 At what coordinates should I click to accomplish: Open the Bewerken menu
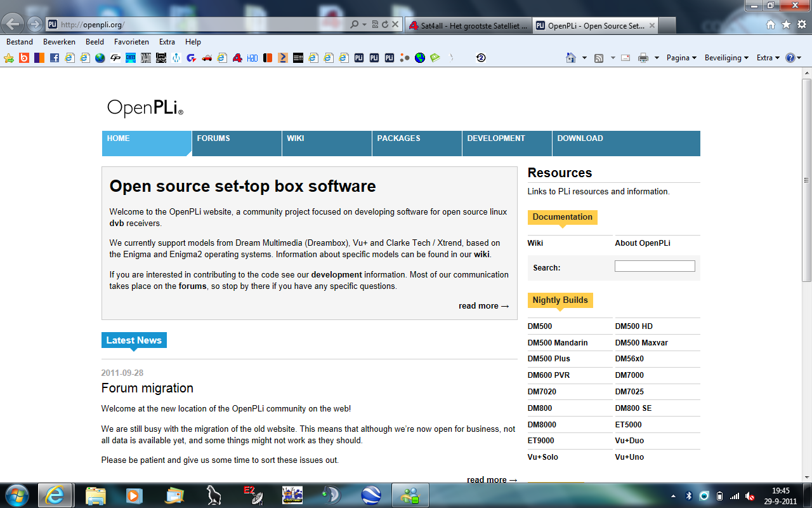pos(59,42)
